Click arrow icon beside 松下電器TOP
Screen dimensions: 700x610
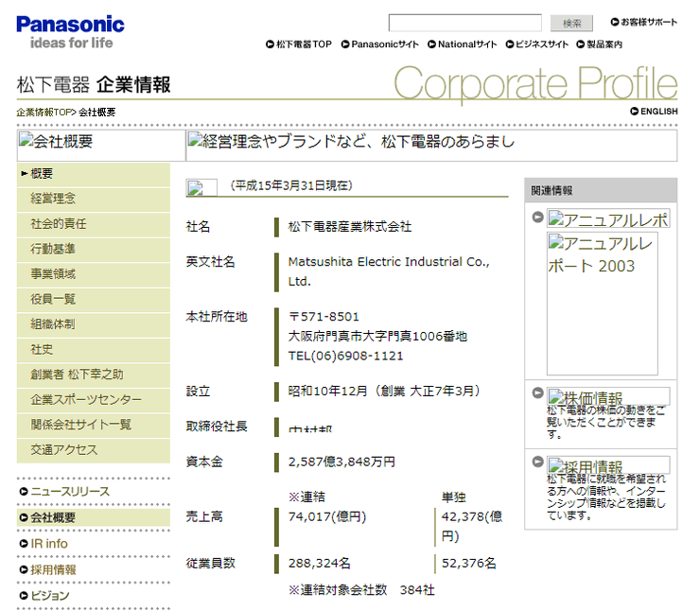coord(270,44)
